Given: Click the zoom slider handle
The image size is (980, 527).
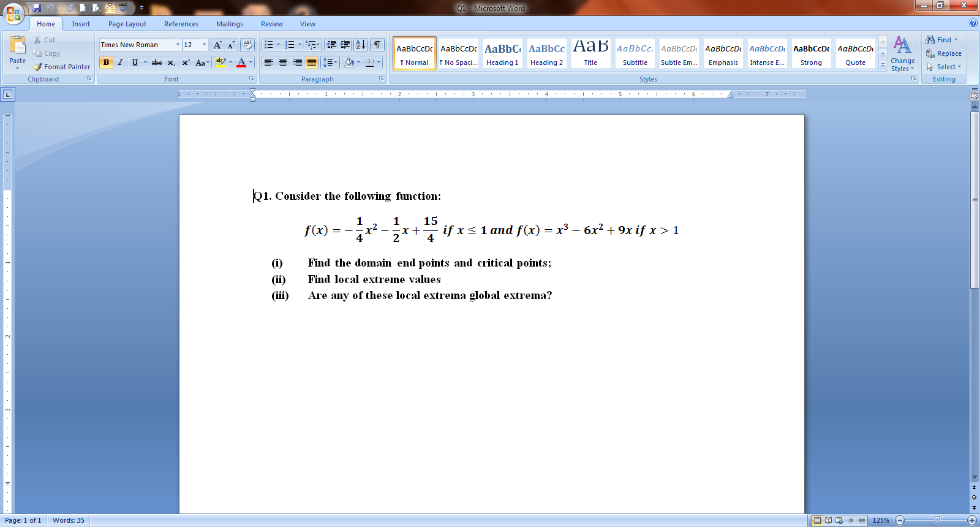Looking at the screenshot, I should click(937, 520).
